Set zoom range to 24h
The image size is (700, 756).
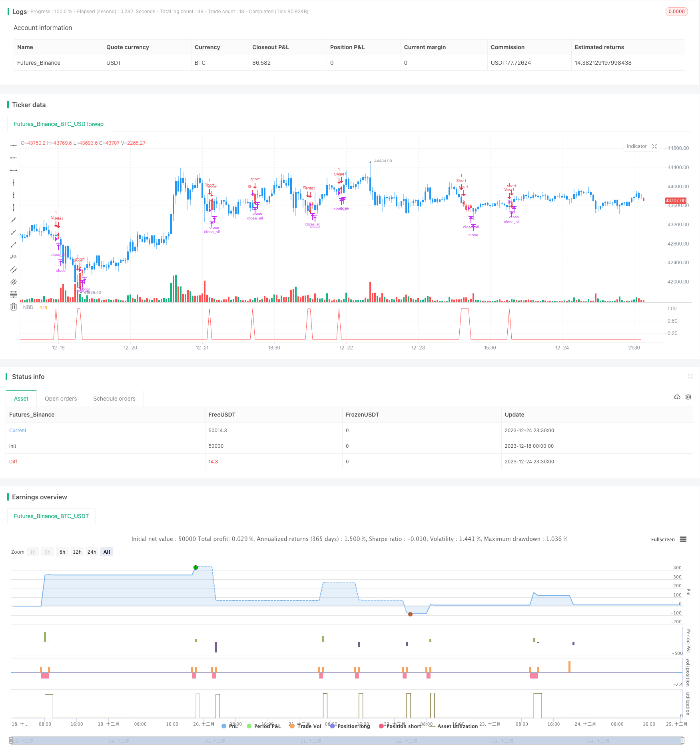(92, 552)
